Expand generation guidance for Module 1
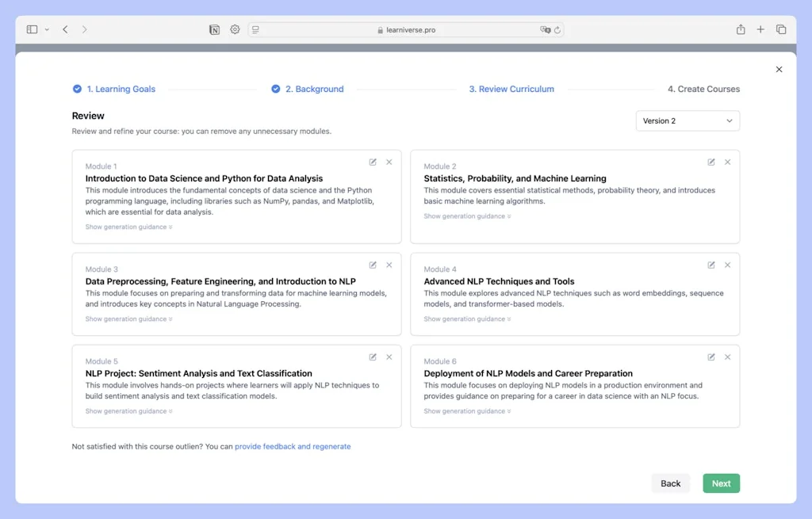The width and height of the screenshot is (812, 519). pyautogui.click(x=128, y=227)
